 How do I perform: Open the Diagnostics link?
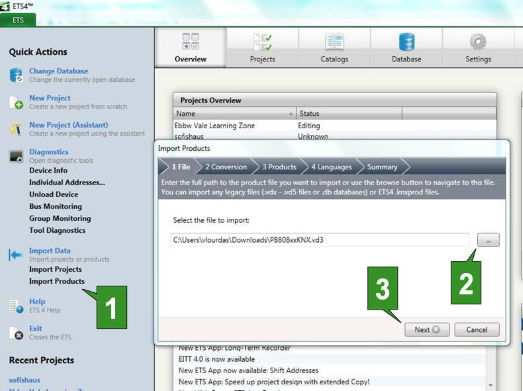click(x=49, y=152)
